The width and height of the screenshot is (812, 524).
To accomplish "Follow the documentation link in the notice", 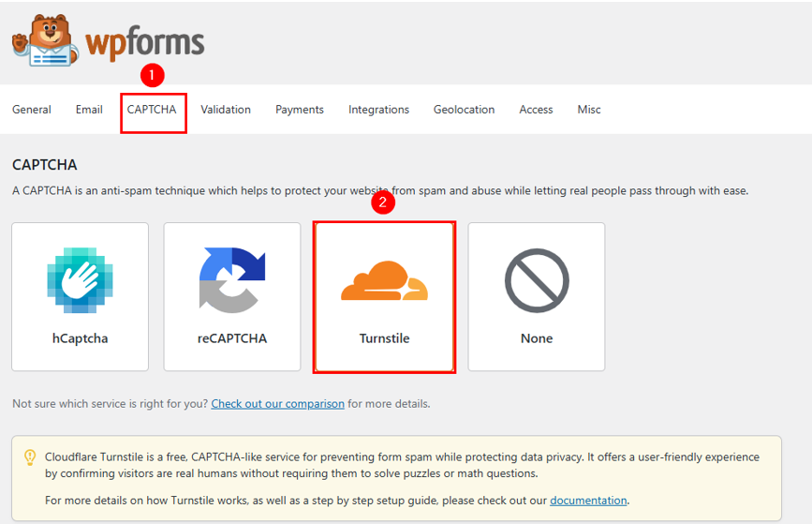I will [x=588, y=501].
